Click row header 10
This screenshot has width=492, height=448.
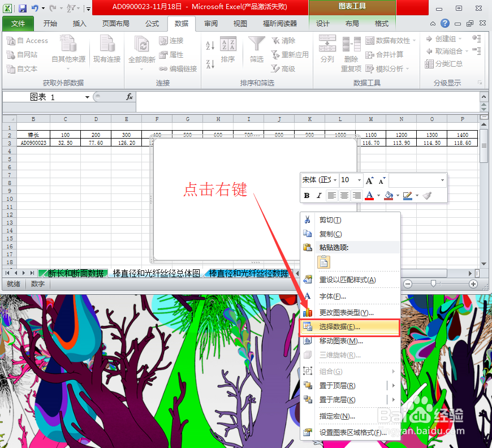pos(10,199)
